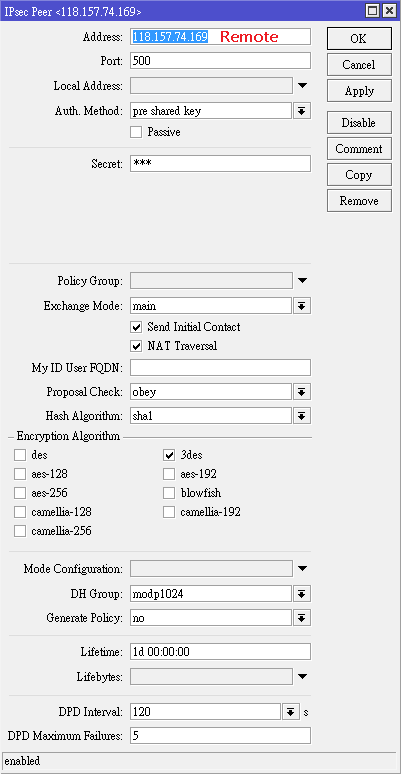Click the DH Group value modp1024

pyautogui.click(x=211, y=594)
